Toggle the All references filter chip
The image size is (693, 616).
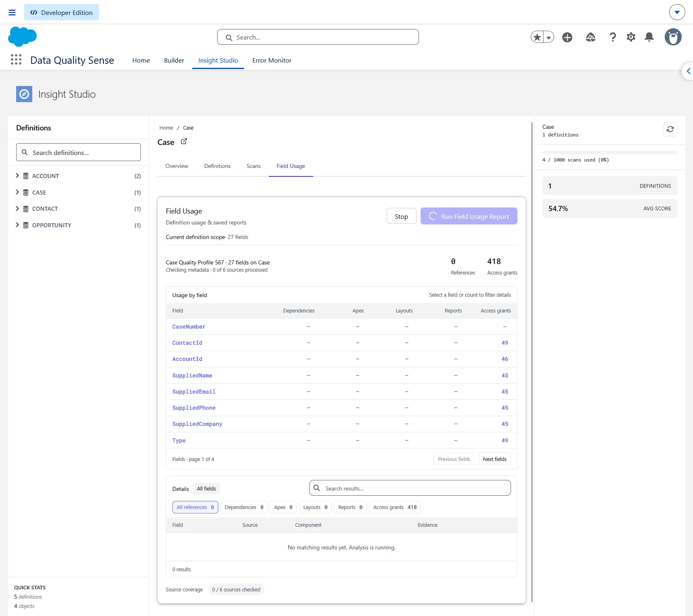pyautogui.click(x=195, y=507)
